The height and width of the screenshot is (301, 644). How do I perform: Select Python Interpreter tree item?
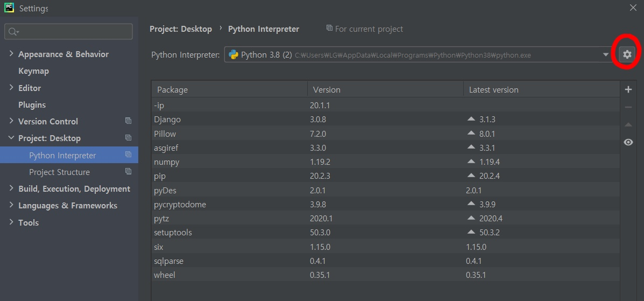tap(69, 155)
